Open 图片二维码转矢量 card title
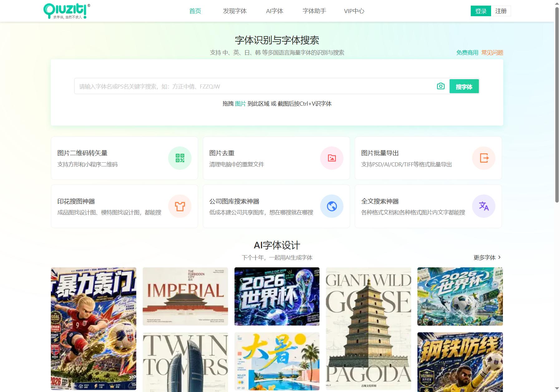The width and height of the screenshot is (560, 392). 82,153
